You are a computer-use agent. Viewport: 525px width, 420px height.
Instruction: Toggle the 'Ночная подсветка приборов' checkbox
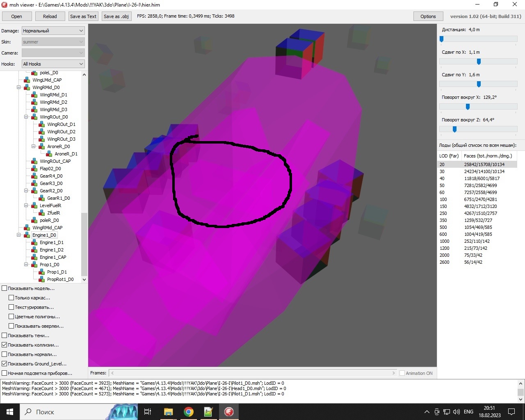[x=5, y=373]
